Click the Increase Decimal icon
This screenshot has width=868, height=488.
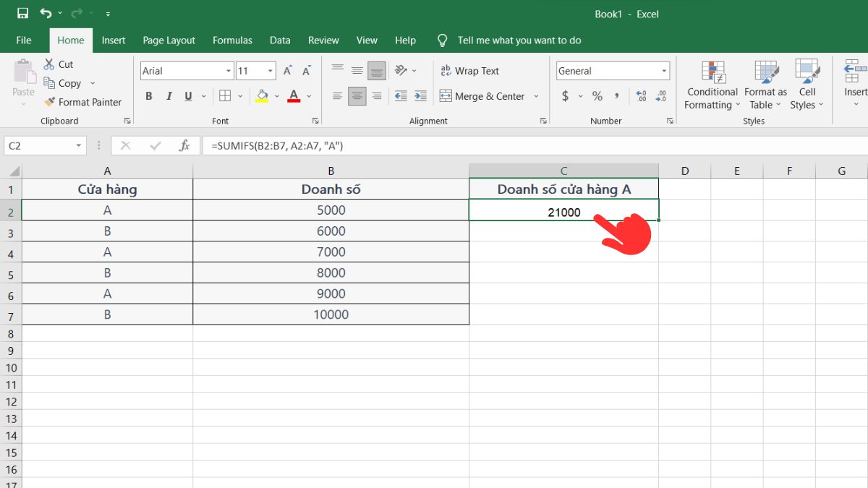(x=641, y=96)
